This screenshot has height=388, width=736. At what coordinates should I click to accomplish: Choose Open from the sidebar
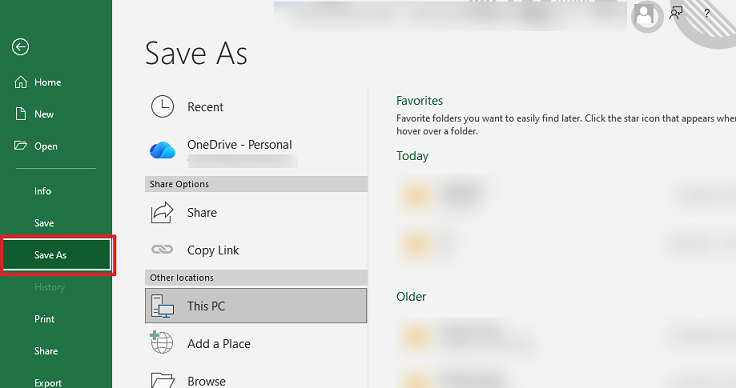coord(56,146)
